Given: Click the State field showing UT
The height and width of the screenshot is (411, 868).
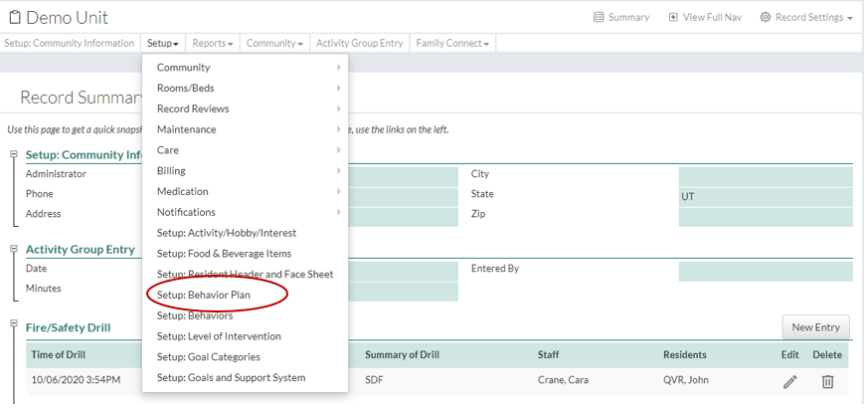Looking at the screenshot, I should coord(765,197).
